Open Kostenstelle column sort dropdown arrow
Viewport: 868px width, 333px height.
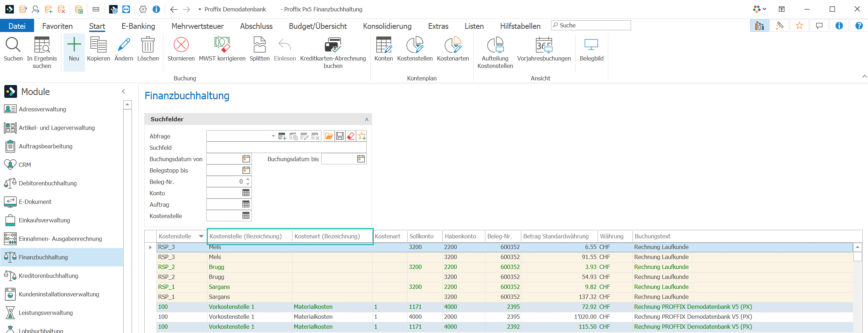pos(201,236)
